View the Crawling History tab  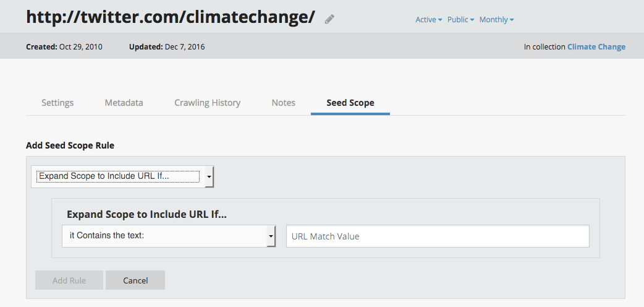[207, 103]
